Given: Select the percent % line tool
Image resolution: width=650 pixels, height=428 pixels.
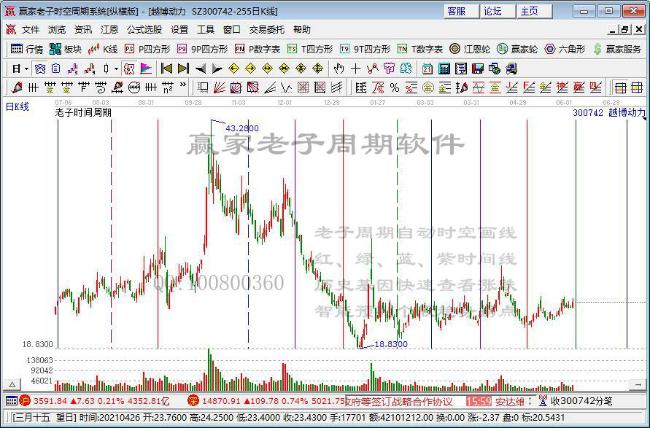Looking at the screenshot, I should coord(394,88).
